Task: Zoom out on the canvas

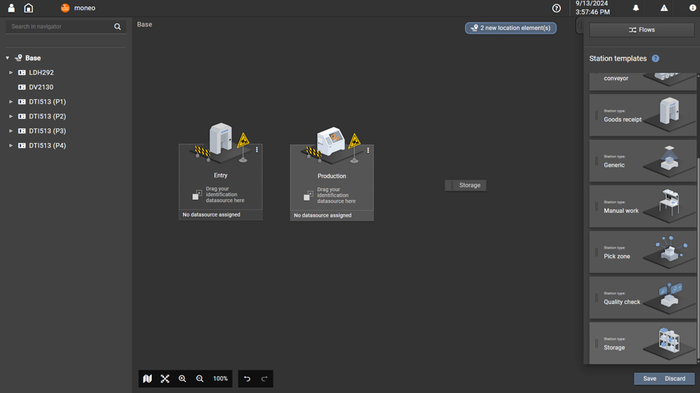Action: 200,379
